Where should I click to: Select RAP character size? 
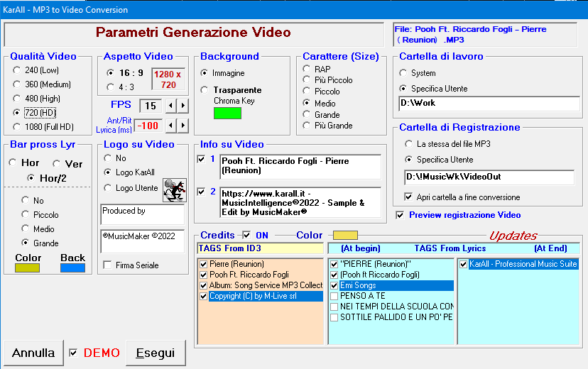[x=307, y=69]
